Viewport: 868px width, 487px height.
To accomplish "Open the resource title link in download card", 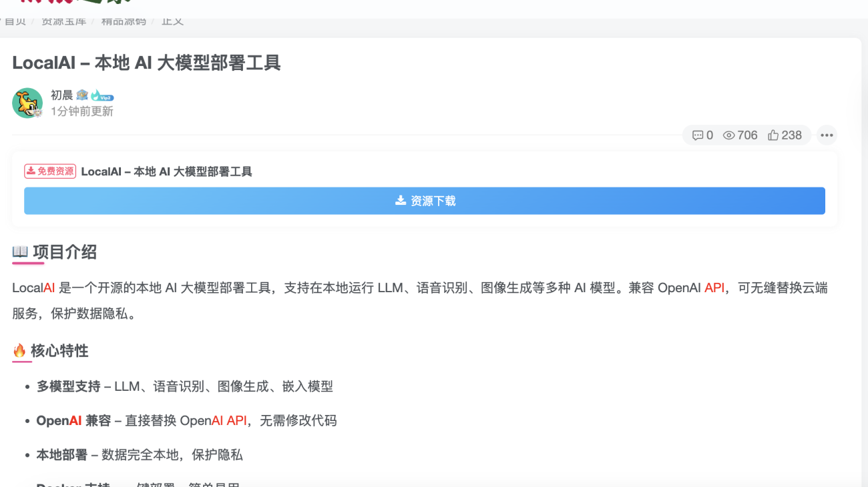I will point(166,171).
